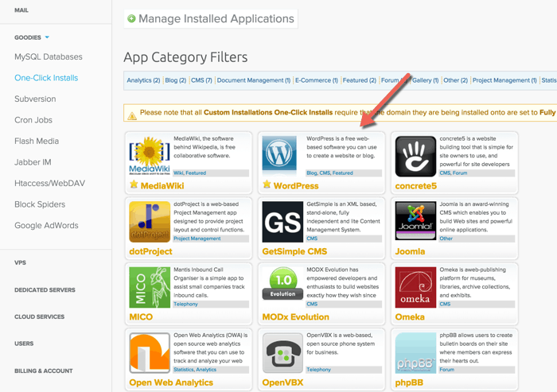Filter by Project Management (1) category
The height and width of the screenshot is (392, 557).
(x=504, y=80)
